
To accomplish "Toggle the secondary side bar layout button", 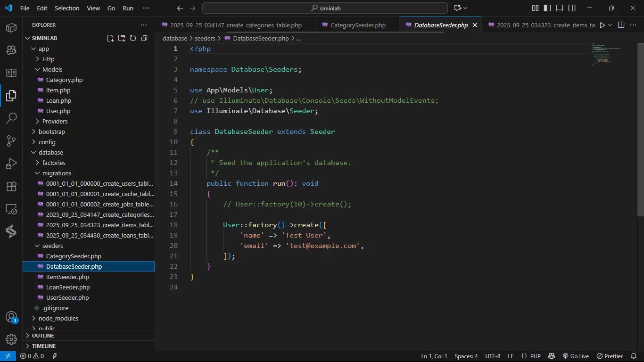I will 572,8.
